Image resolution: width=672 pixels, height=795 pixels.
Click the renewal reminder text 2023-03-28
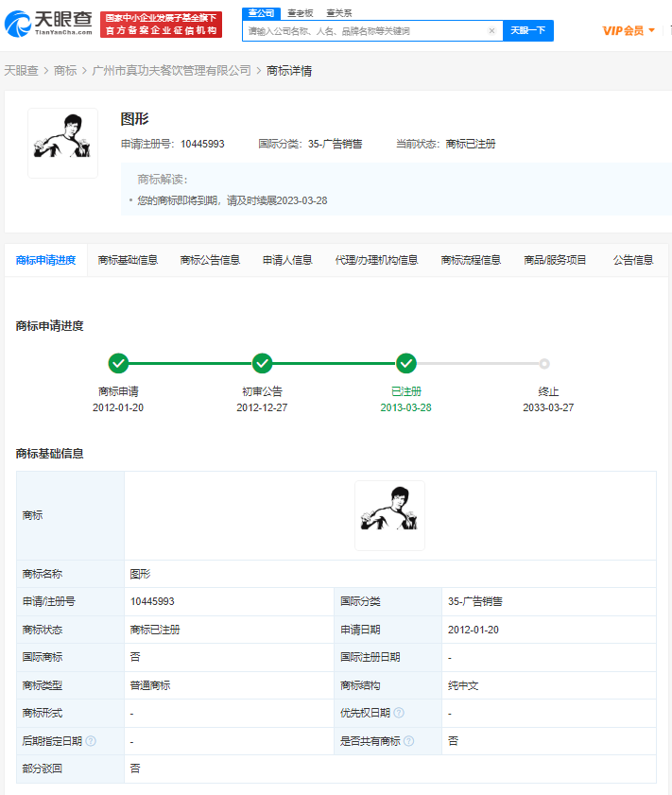[233, 200]
